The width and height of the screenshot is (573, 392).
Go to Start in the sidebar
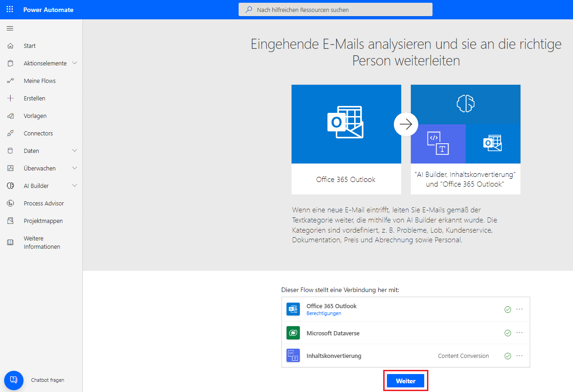[29, 46]
